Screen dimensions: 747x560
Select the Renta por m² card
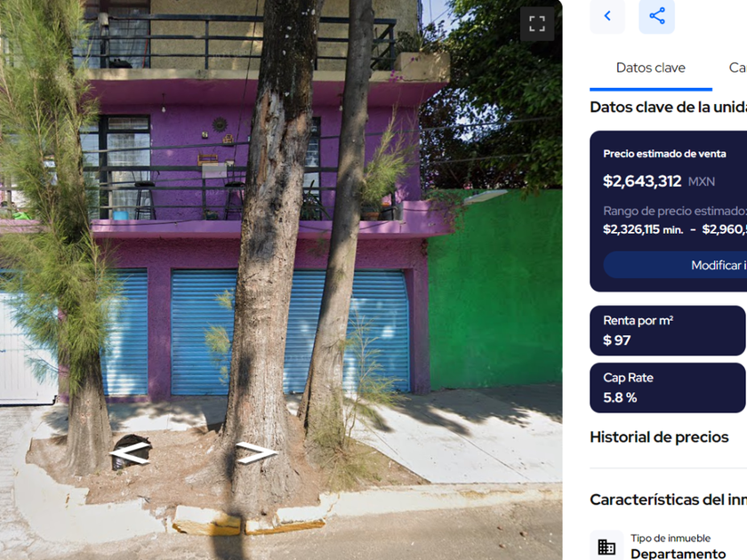(668, 331)
